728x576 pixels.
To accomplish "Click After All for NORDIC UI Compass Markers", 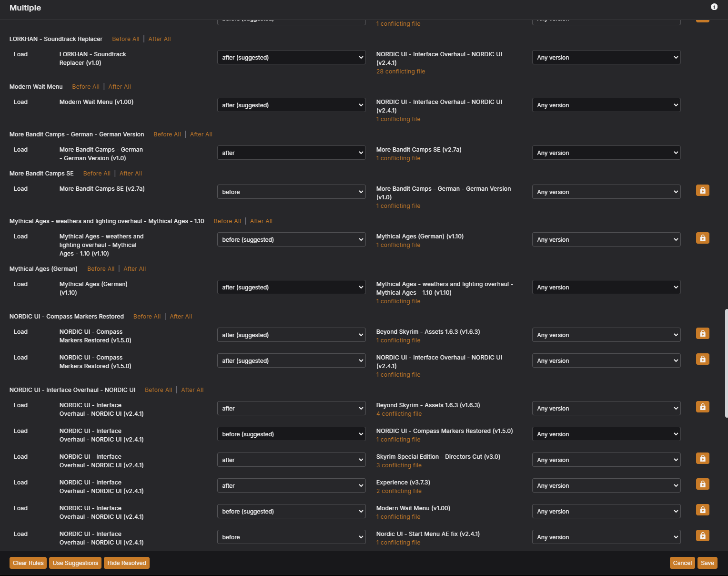I will pyautogui.click(x=181, y=317).
